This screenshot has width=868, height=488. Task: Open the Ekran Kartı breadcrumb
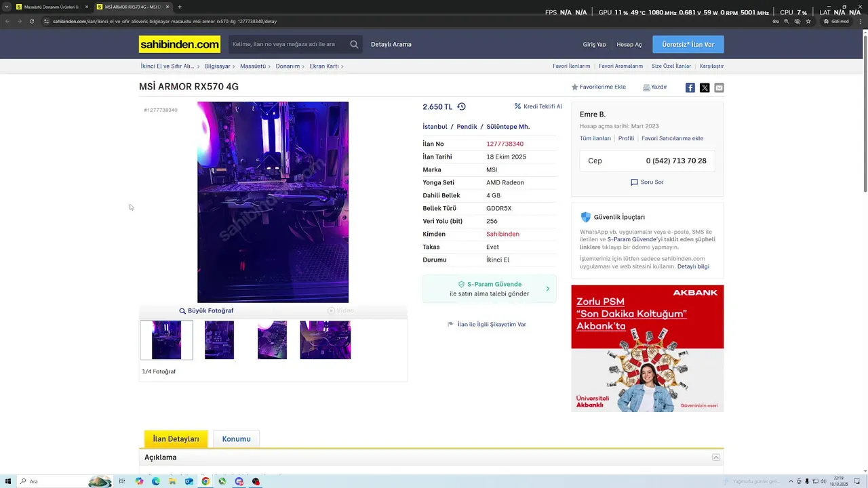coord(324,66)
